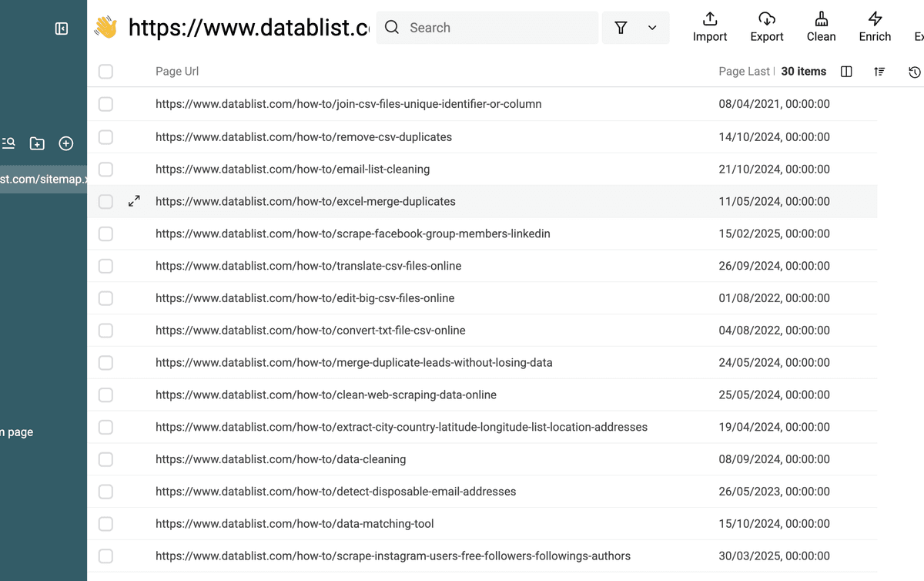
Task: Click the Page Last column header
Action: pyautogui.click(x=746, y=72)
